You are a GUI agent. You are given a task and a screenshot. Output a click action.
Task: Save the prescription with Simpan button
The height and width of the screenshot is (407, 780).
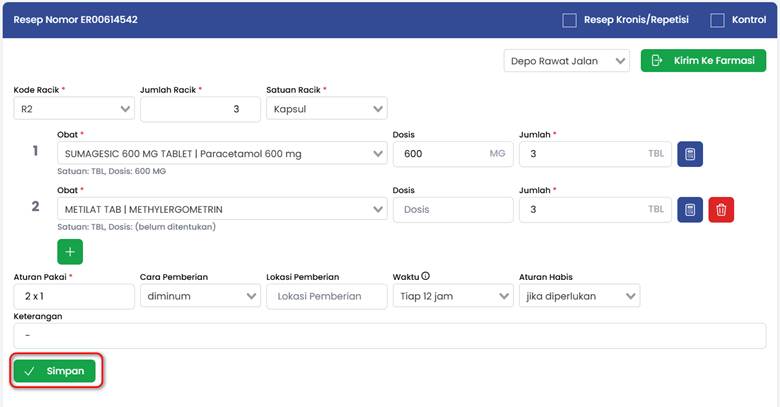(x=55, y=371)
